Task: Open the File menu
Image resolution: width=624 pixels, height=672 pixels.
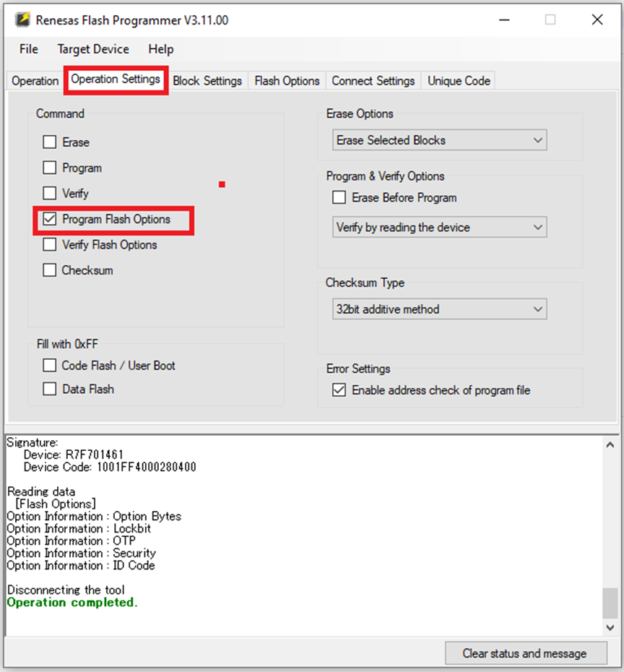Action: 29,49
